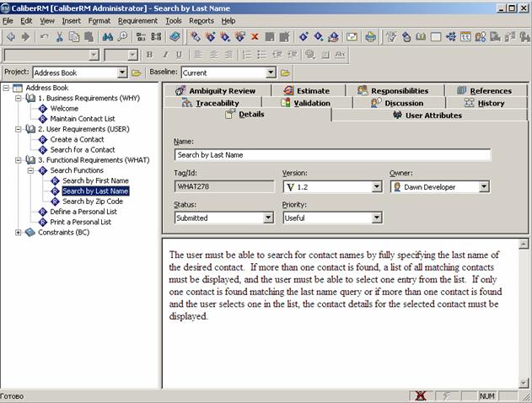
Task: Select Print a Personal List requirement
Action: coord(80,223)
